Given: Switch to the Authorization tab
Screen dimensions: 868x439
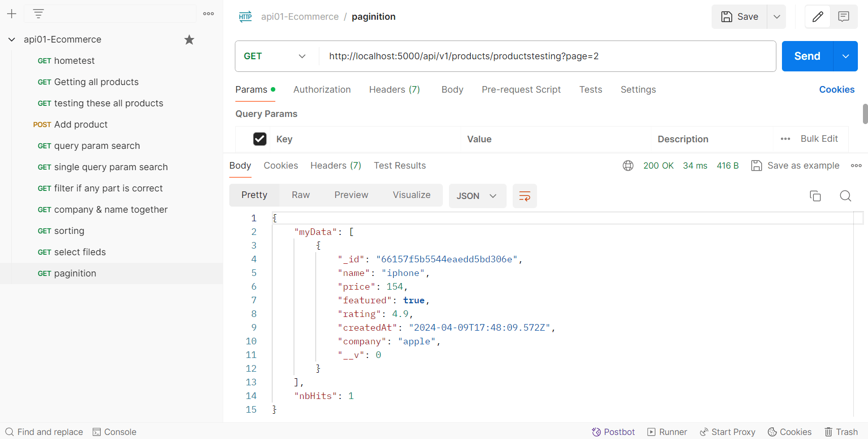Looking at the screenshot, I should [322, 90].
